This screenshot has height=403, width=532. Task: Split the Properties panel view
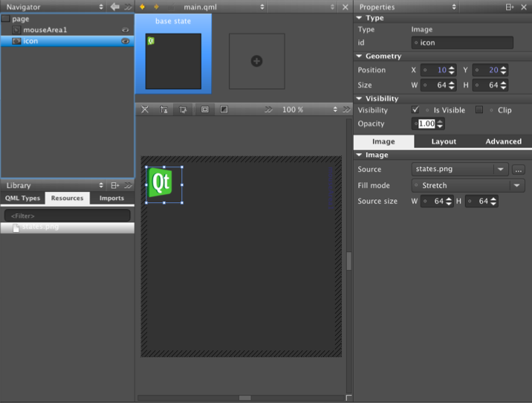point(509,7)
